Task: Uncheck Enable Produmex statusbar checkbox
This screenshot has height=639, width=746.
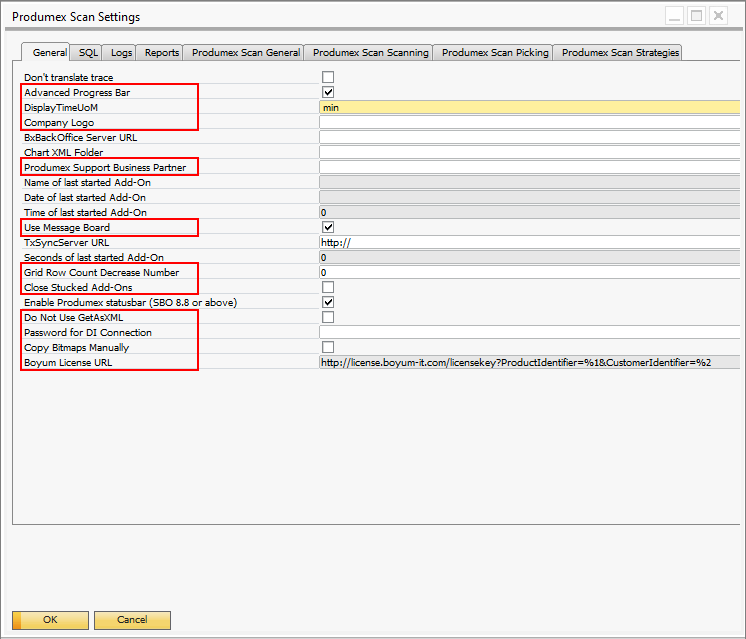Action: tap(328, 302)
